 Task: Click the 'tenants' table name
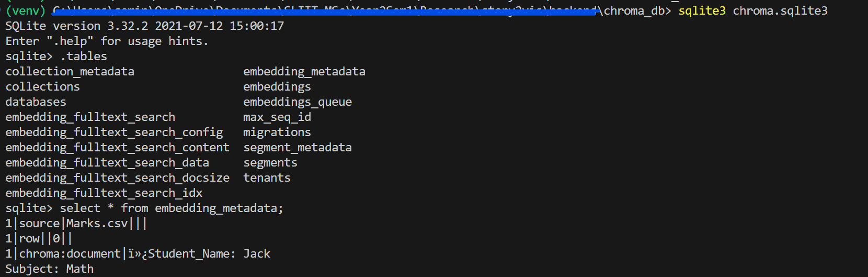[267, 178]
